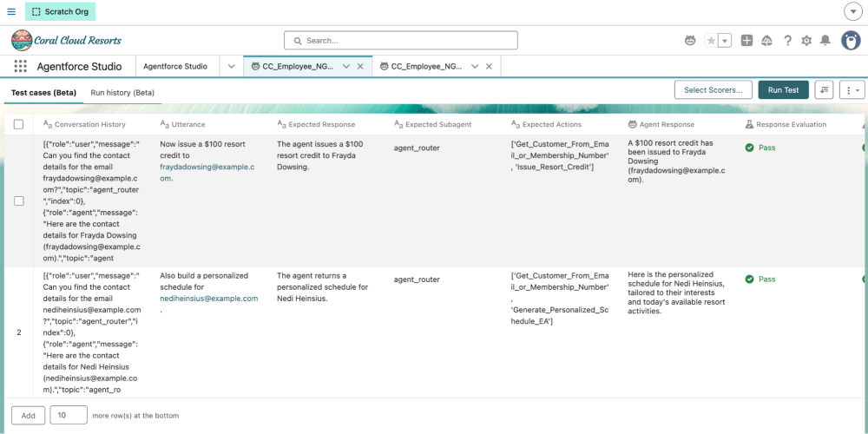Close the first CC_Employee_NG tab
Viewport: 868px width, 434px height.
pos(360,67)
